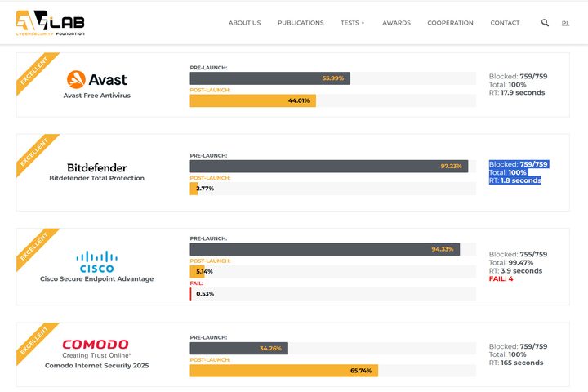Click Cisco post-launch bar at 5.14%
Image resolution: width=588 pixels, height=392 pixels.
click(198, 272)
